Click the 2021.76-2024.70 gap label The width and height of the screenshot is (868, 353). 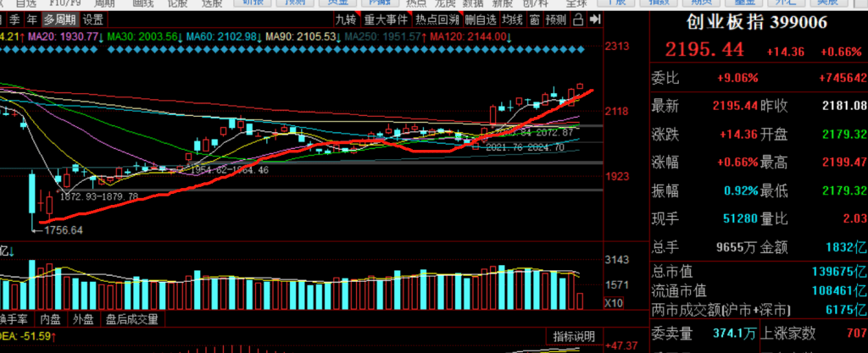[x=525, y=147]
